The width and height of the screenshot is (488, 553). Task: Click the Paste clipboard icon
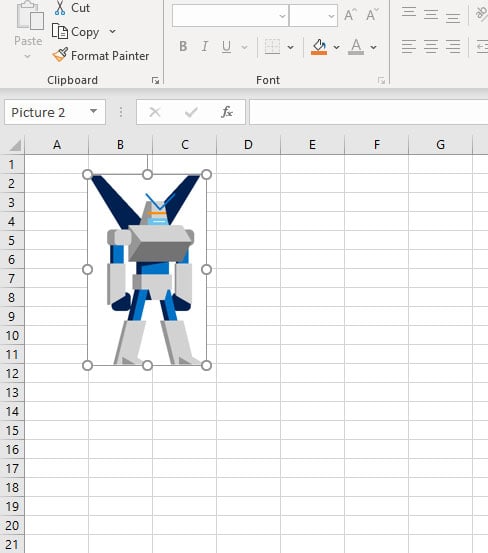click(x=30, y=16)
